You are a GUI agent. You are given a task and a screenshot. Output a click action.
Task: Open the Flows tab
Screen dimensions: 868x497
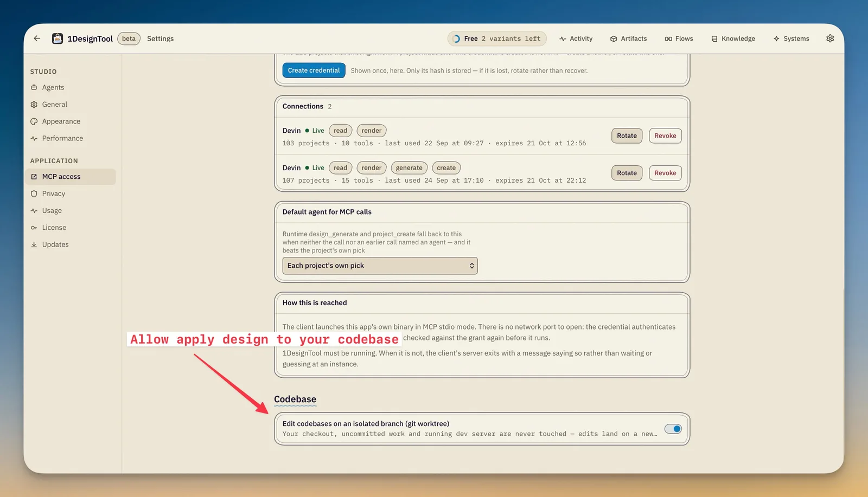pos(679,39)
